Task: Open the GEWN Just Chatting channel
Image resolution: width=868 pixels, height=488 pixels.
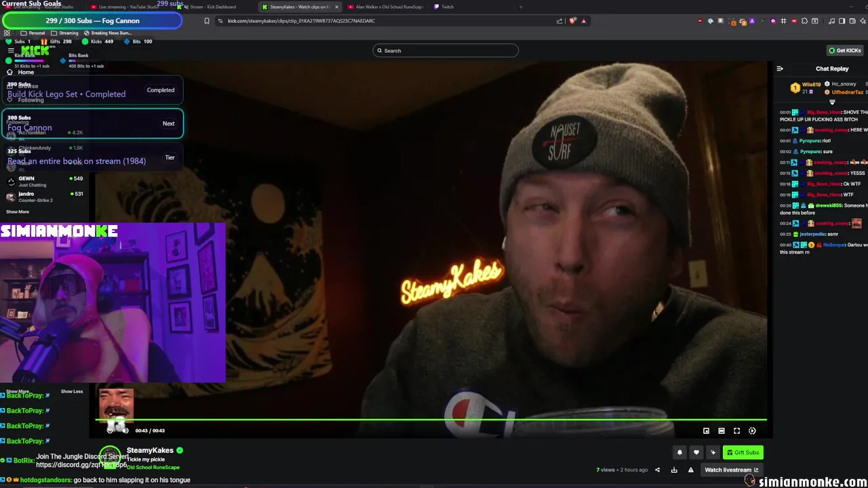Action: [44, 181]
